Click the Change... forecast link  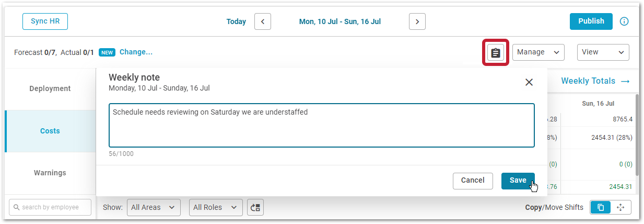tap(136, 52)
